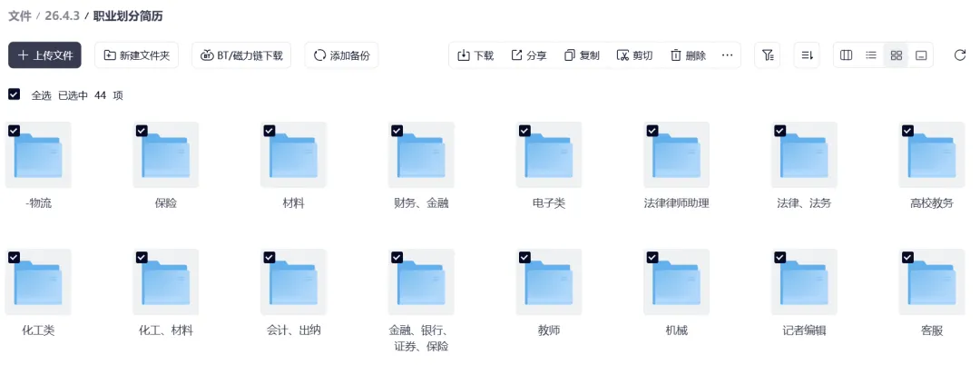Uncheck the 法律、法务 folder checkbox
980x365 pixels.
click(x=779, y=130)
